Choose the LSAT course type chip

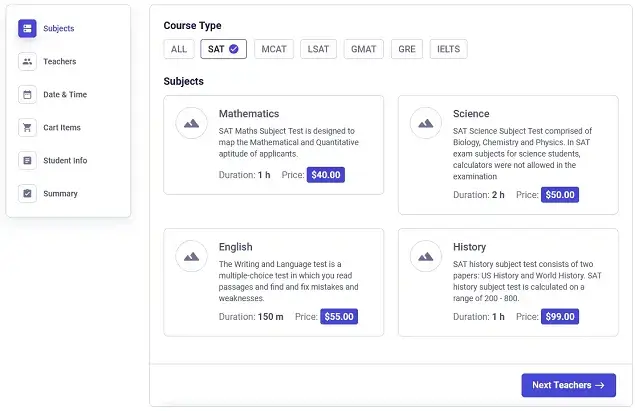tap(318, 49)
